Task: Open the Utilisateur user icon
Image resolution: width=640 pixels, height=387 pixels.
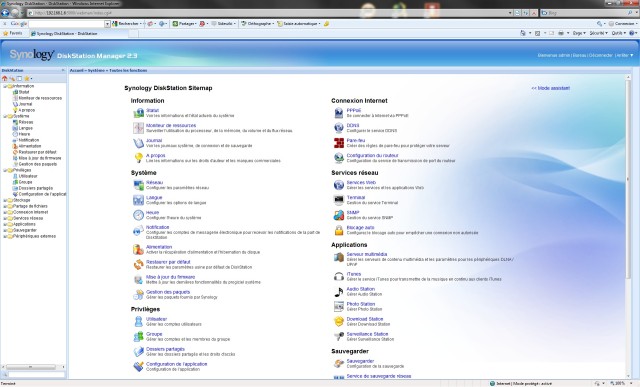Action: 138,322
